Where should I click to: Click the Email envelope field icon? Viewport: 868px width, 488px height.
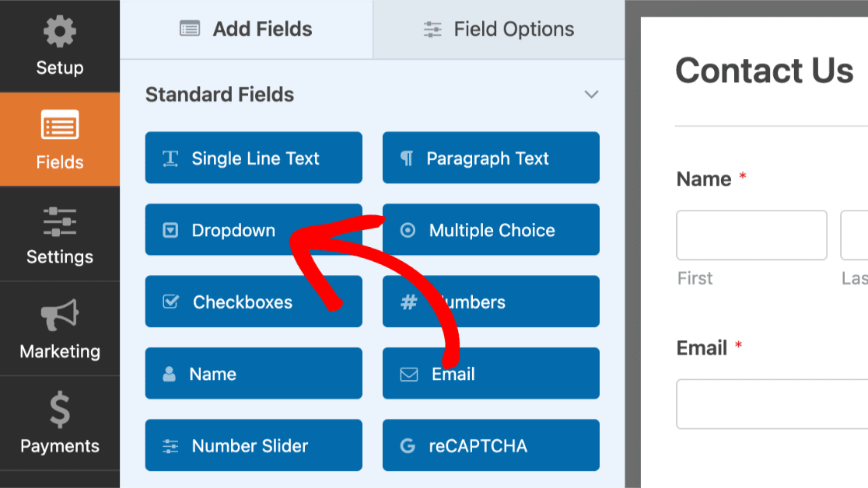pyautogui.click(x=408, y=373)
